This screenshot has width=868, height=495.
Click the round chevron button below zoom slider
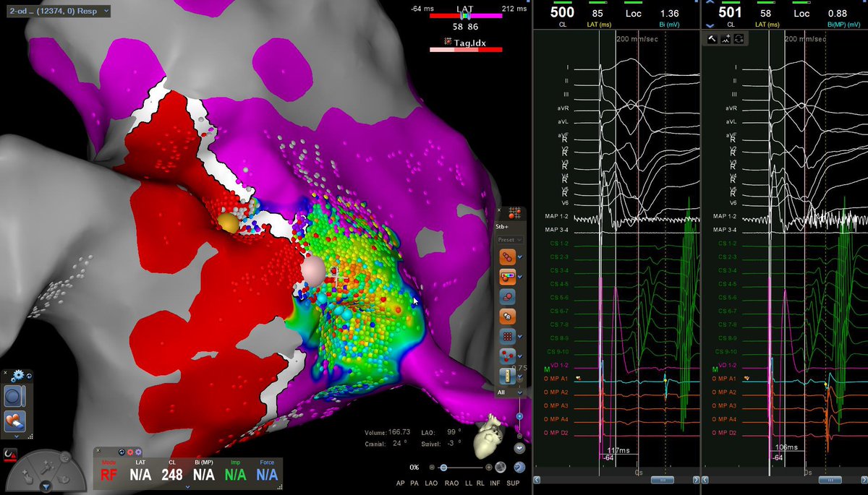[519, 448]
